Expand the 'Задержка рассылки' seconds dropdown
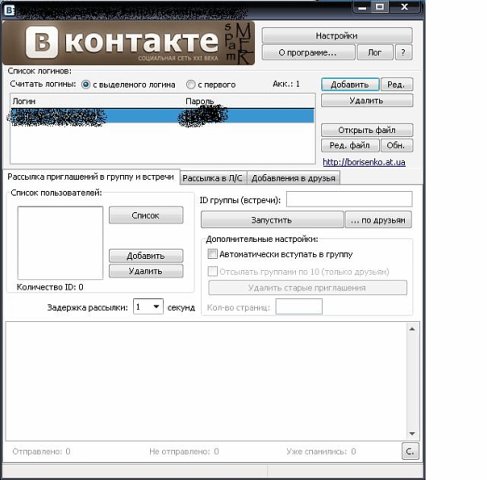Screen dimensions: 487x480 (156, 307)
